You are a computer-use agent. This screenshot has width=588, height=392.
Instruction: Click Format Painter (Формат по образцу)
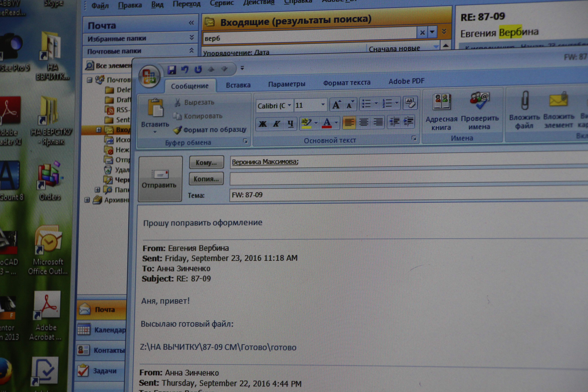[x=210, y=130]
